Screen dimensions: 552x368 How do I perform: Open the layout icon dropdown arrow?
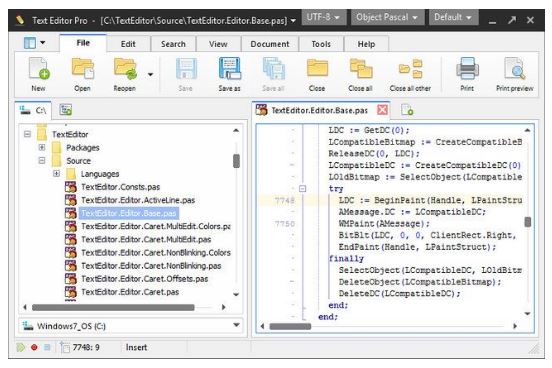coord(43,43)
